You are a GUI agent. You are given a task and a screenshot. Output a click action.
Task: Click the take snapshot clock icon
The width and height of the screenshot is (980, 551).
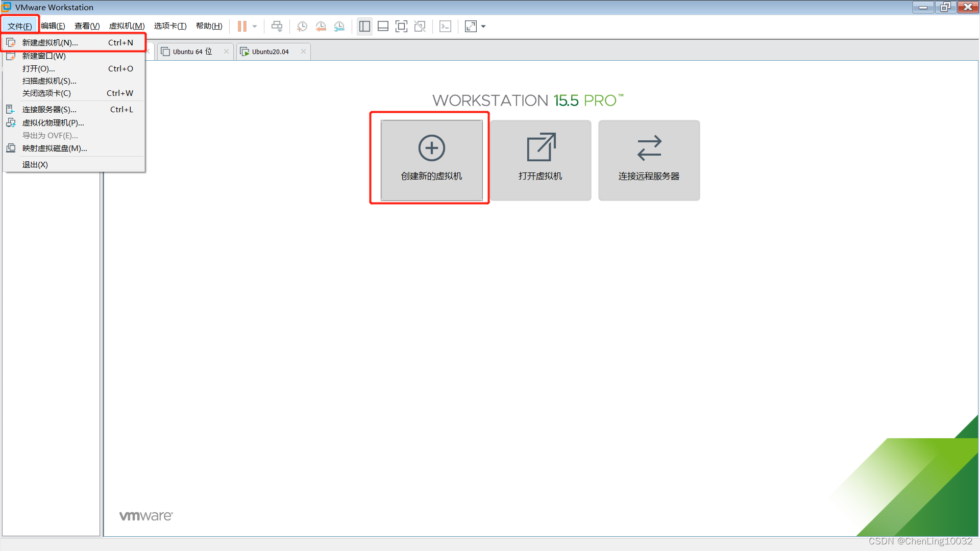tap(302, 26)
